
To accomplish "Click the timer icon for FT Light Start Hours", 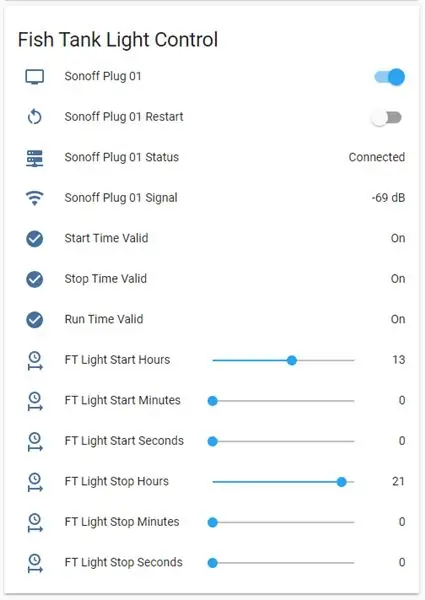I will point(35,361).
